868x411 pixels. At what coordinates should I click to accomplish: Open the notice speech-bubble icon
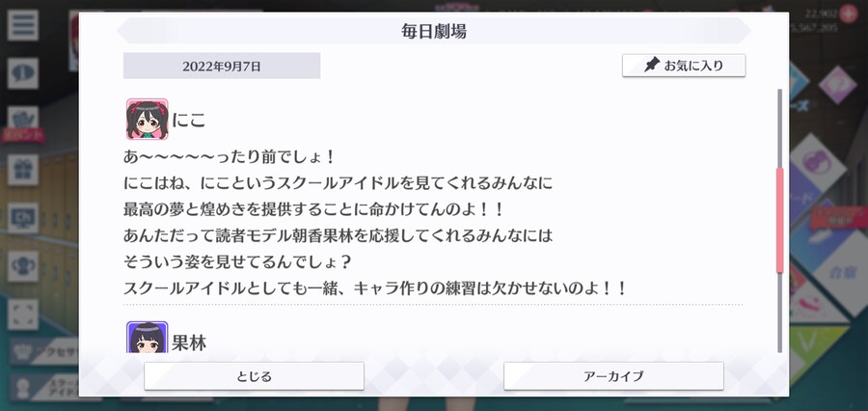point(23,73)
